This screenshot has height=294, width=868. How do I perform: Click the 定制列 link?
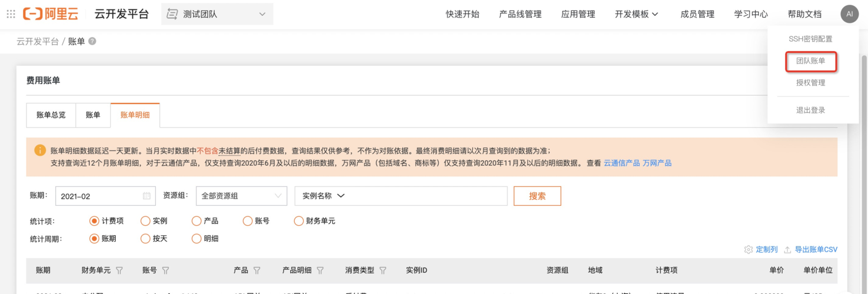pos(766,250)
